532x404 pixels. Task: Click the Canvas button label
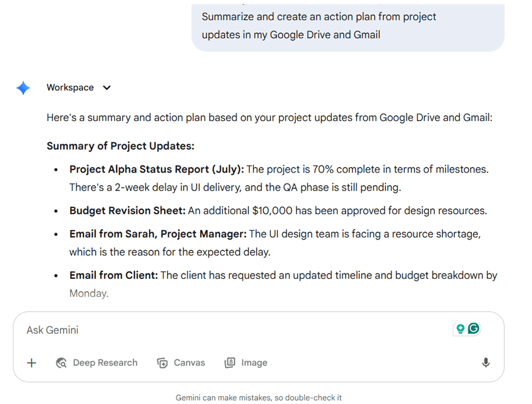pos(189,363)
